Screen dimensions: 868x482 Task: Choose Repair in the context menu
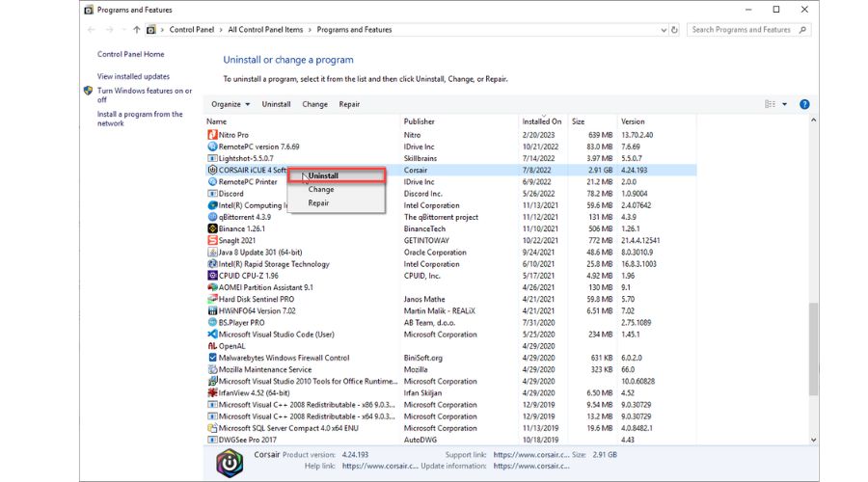[338, 203]
